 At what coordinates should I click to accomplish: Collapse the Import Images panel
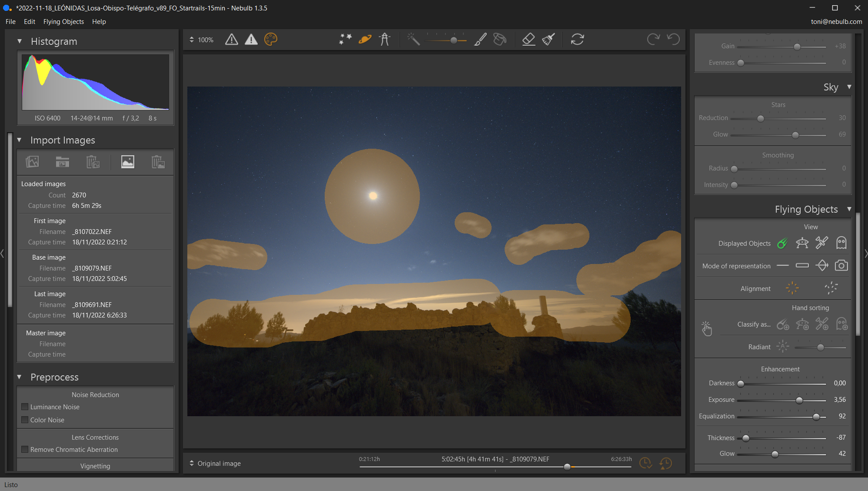tap(19, 140)
